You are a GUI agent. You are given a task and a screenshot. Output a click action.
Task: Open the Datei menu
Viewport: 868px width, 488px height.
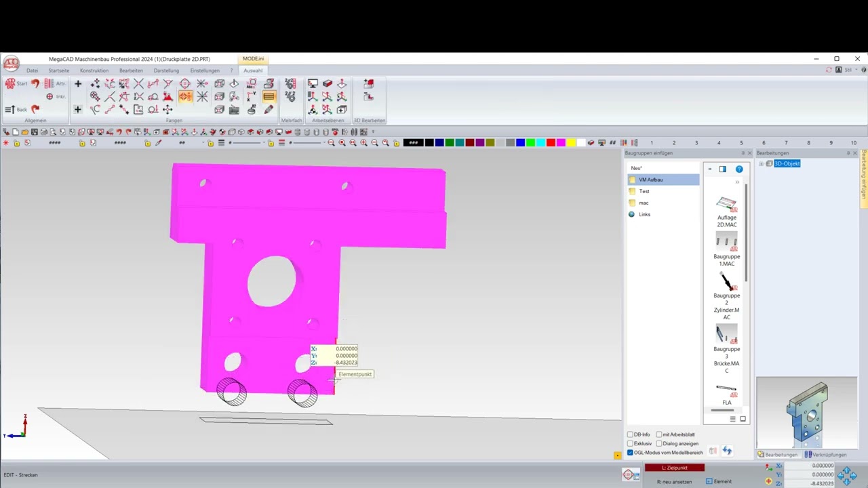click(32, 70)
